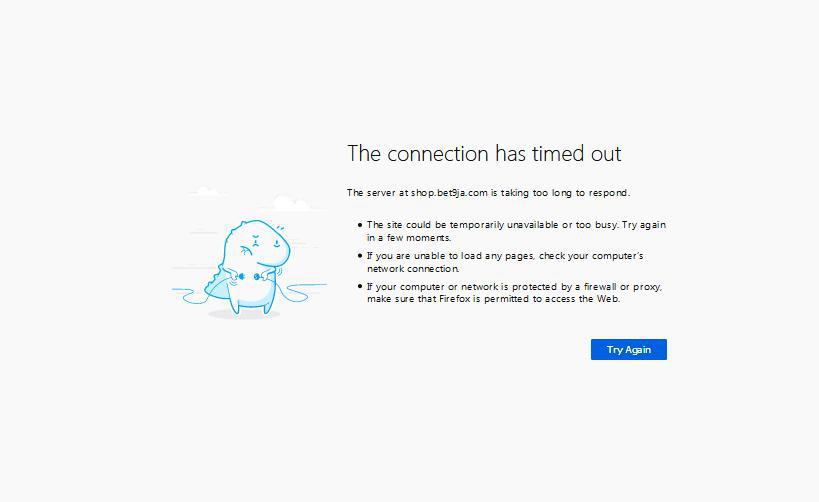Screen dimensions: 819x502
Task: Click the unplugged cable connectors the dinosaur holds
Action: point(249,277)
